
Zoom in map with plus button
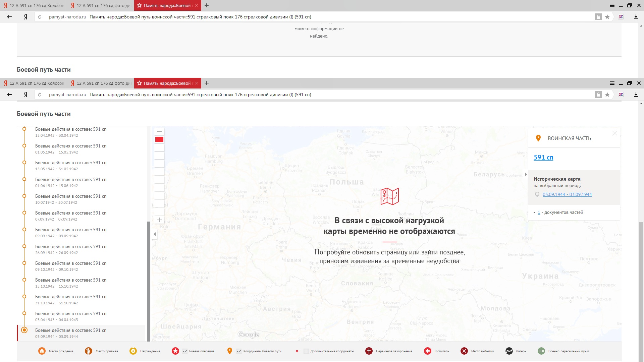[159, 220]
